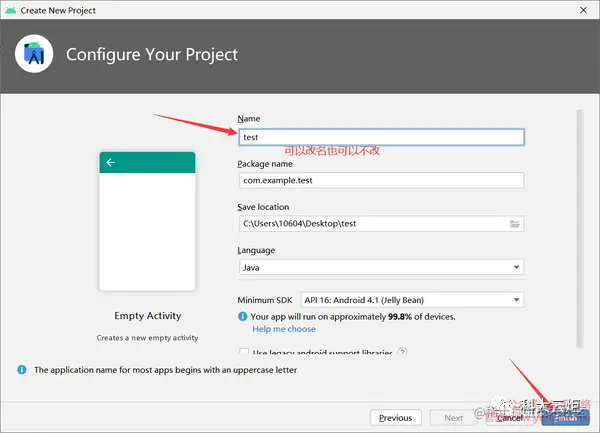Click the Android icon in the title bar
Viewport: 600px width, 433px height.
pos(11,10)
